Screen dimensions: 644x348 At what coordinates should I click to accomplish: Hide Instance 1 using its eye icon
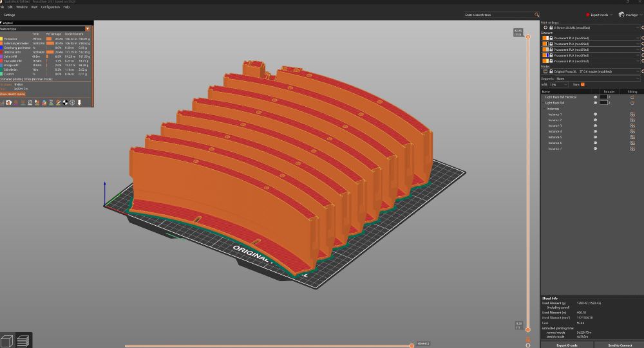pos(595,114)
